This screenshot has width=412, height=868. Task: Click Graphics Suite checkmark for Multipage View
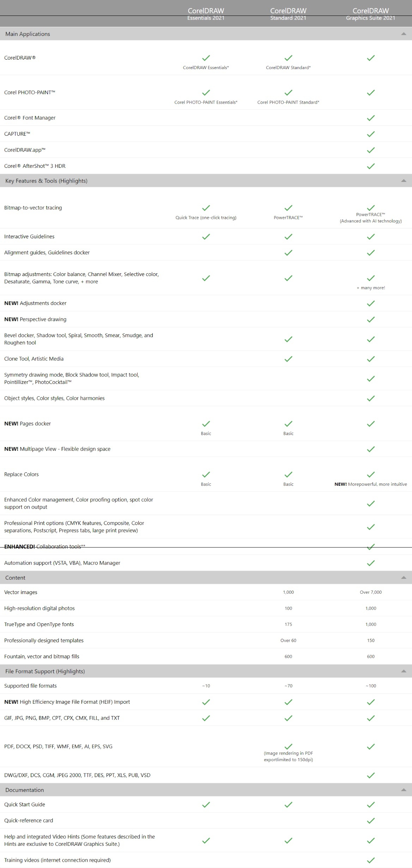pyautogui.click(x=370, y=449)
